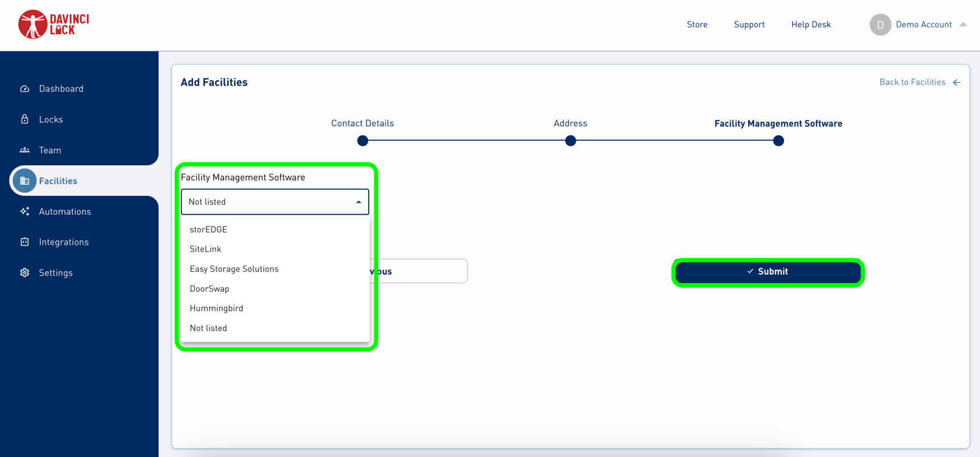Click the Demo Account avatar circle
This screenshot has height=457, width=980.
coord(880,25)
